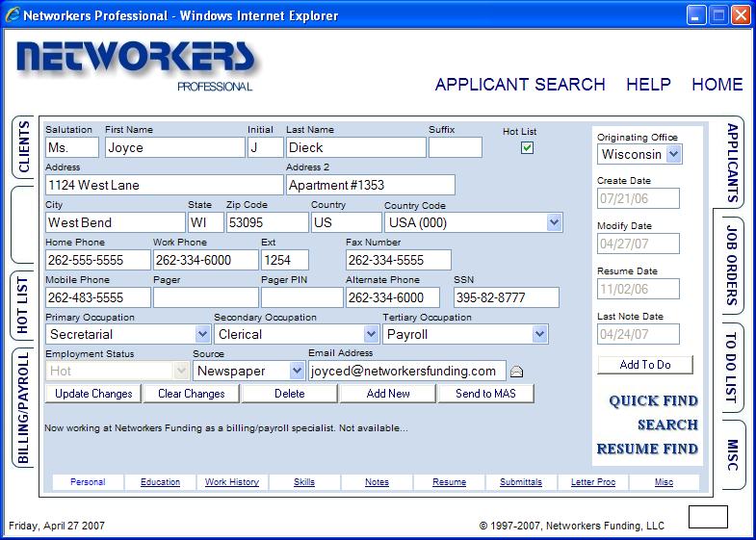Open the HELP header link

tap(648, 85)
